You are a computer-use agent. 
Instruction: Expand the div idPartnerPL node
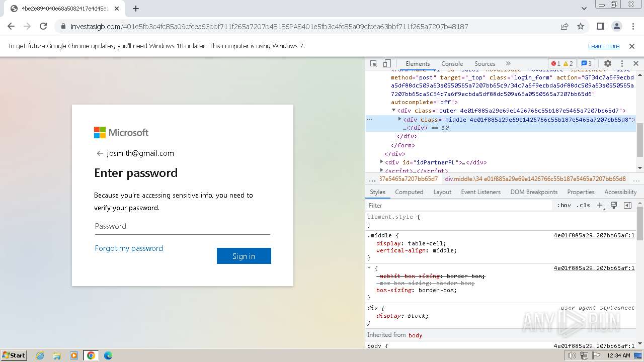point(382,162)
